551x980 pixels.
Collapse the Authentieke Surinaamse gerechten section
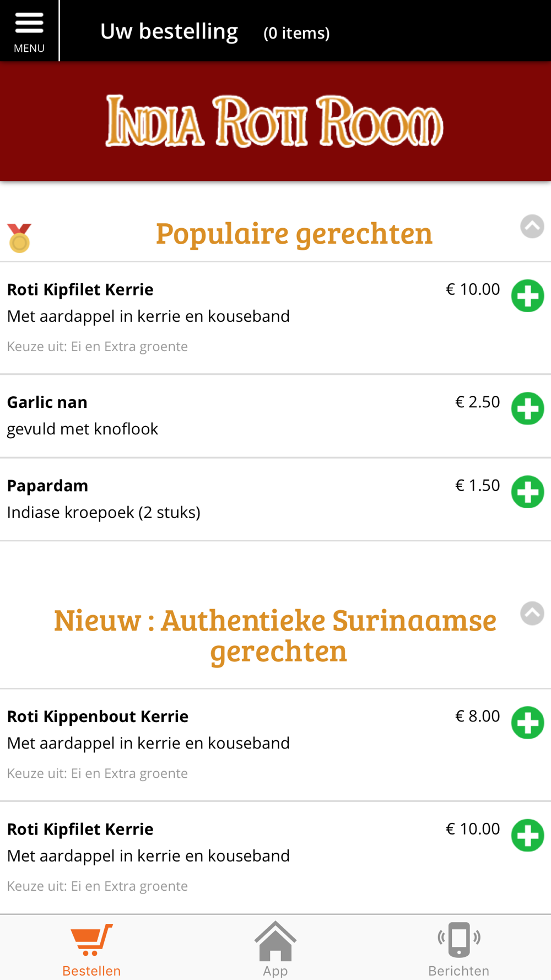tap(532, 613)
